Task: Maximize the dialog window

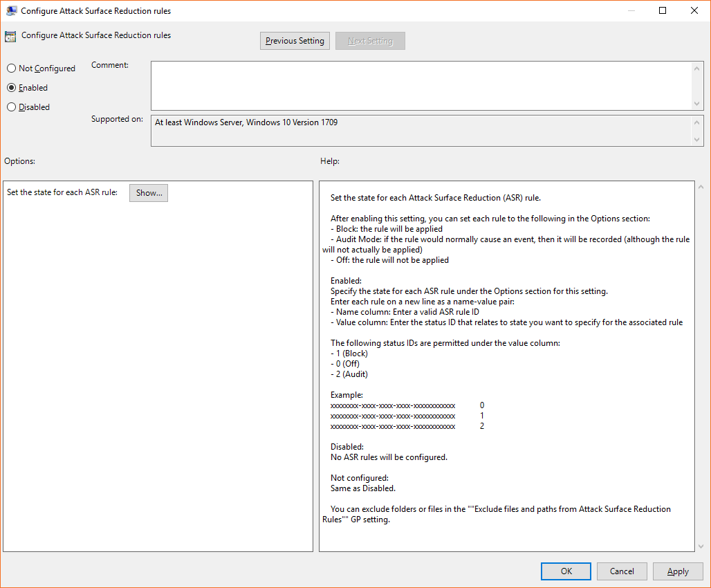Action: 663,10
